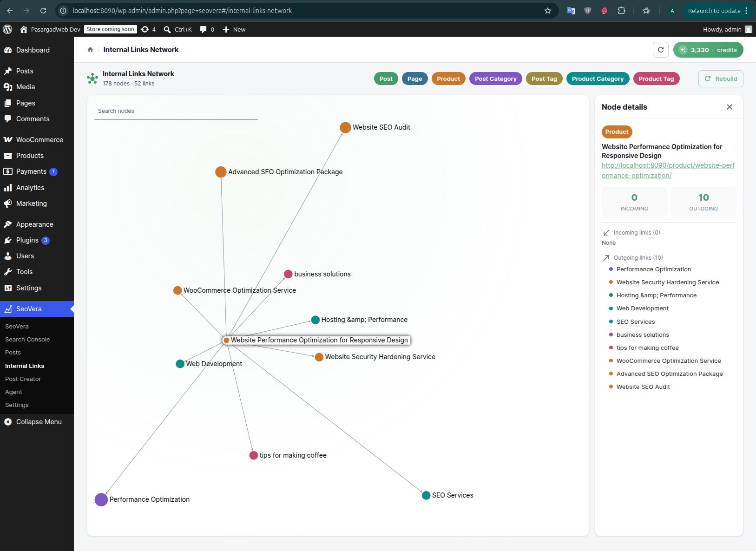756x551 pixels.
Task: Click the Website SEO Audit node
Action: click(x=345, y=127)
